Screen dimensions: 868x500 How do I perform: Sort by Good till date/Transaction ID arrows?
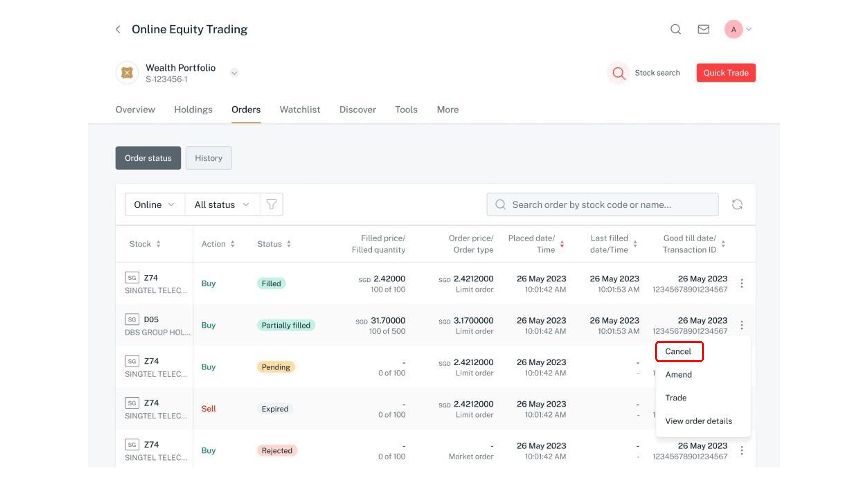point(723,244)
